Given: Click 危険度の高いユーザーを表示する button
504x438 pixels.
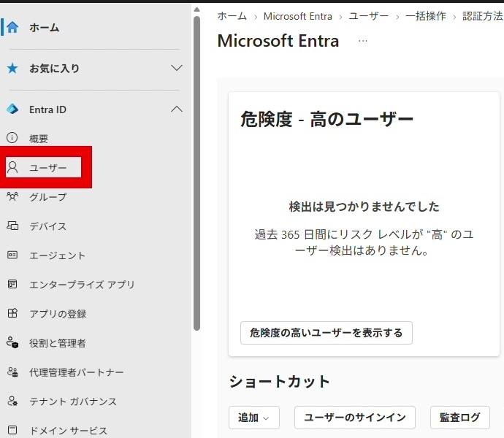Looking at the screenshot, I should pyautogui.click(x=327, y=333).
